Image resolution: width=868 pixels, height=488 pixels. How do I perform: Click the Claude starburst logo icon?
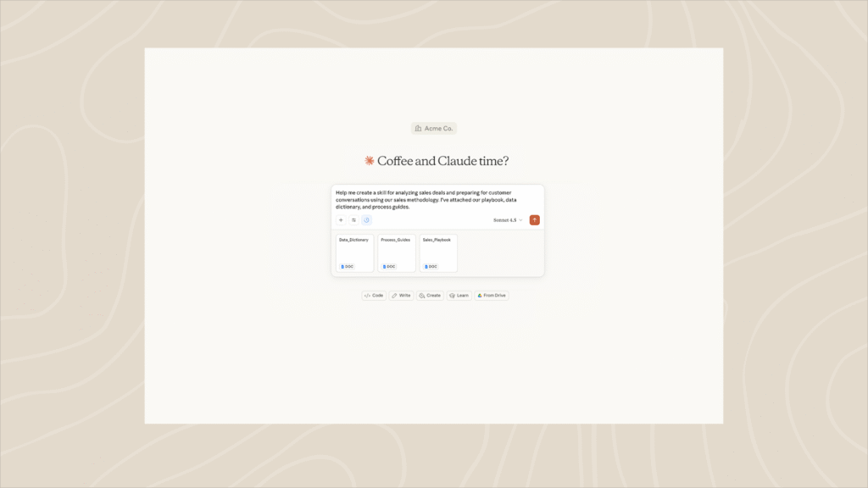coord(370,161)
